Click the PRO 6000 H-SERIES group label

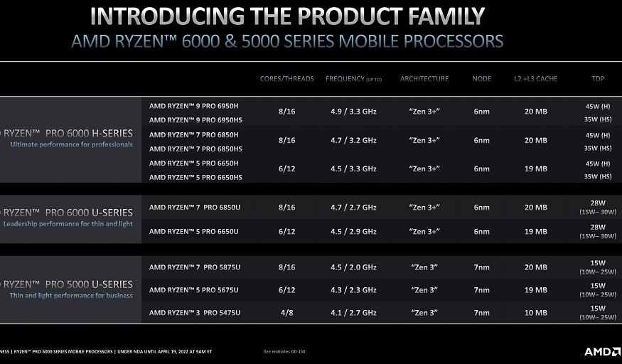[x=68, y=133]
